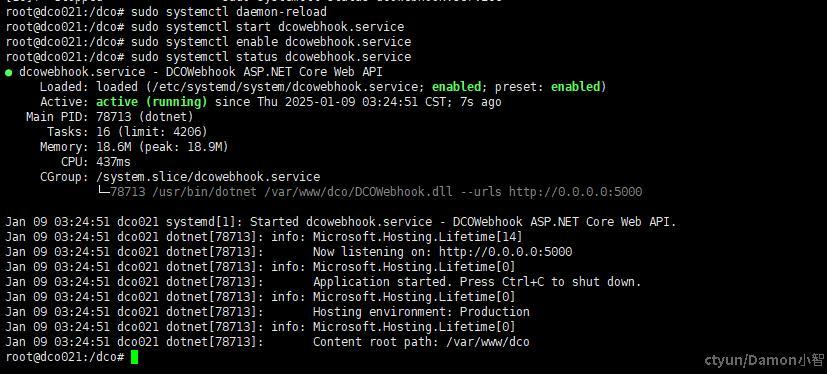827x374 pixels.
Task: Click the tree branch symbol before PID 78713
Action: tap(103, 191)
